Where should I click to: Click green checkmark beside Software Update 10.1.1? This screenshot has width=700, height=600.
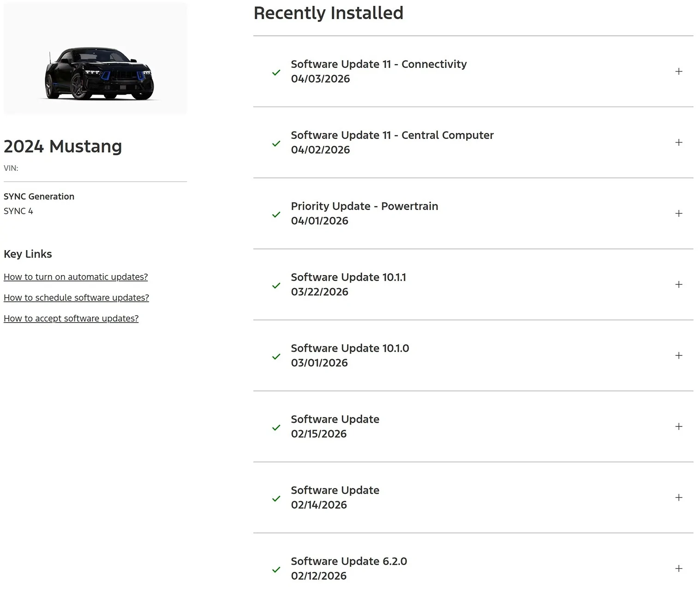point(276,286)
